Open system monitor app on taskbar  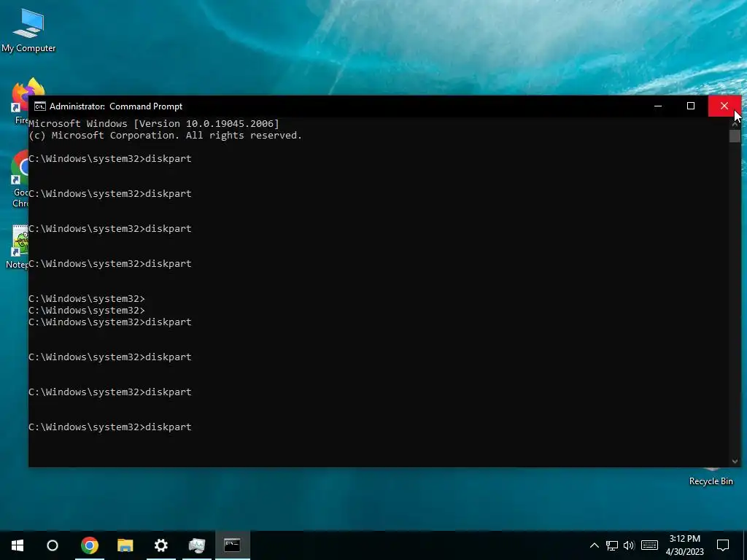[197, 545]
